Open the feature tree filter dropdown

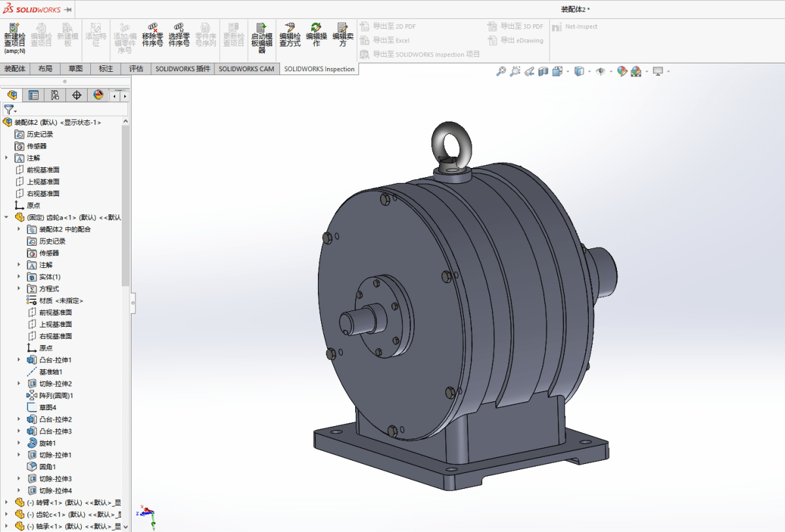click(x=10, y=110)
